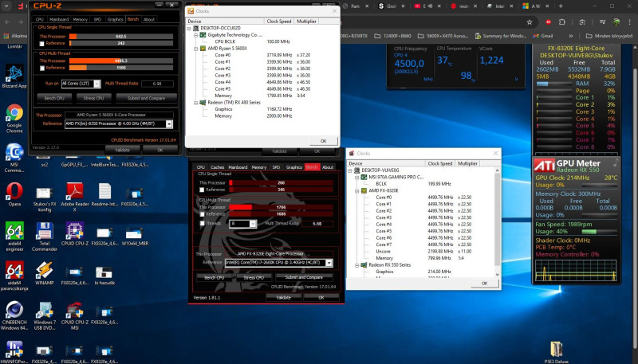The height and width of the screenshot is (364, 638).
Task: Open the AMD FX-8350 Reference dropdown
Action: coord(169,124)
